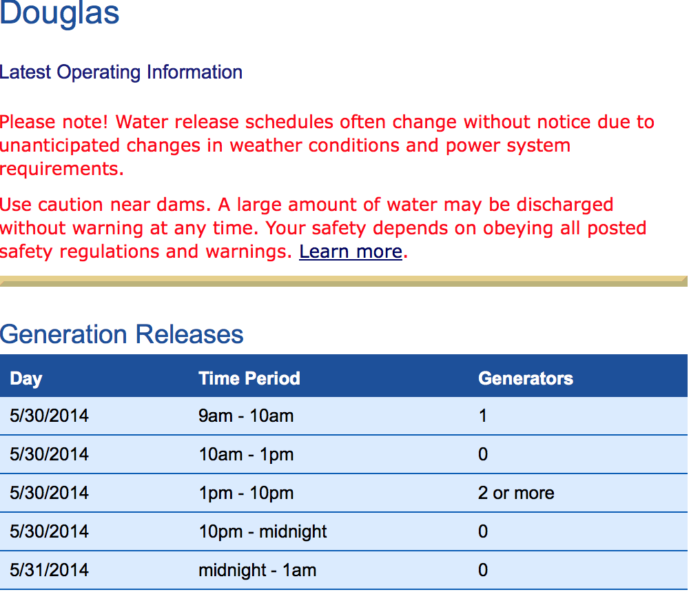Image resolution: width=700 pixels, height=601 pixels.
Task: Open the Learn more link
Action: click(x=350, y=252)
